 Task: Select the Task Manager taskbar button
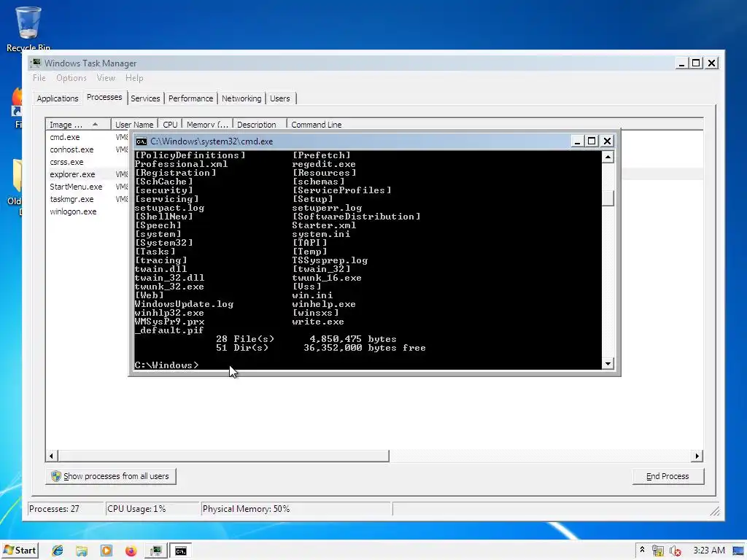[156, 551]
